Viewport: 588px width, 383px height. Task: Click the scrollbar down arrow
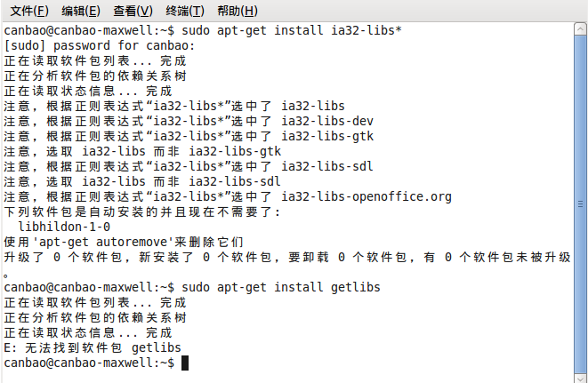580,378
